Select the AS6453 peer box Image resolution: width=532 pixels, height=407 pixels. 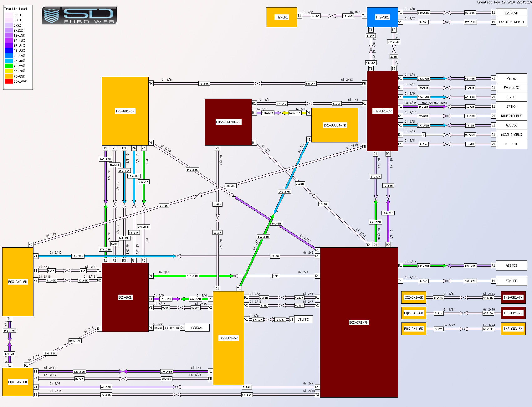click(x=511, y=265)
